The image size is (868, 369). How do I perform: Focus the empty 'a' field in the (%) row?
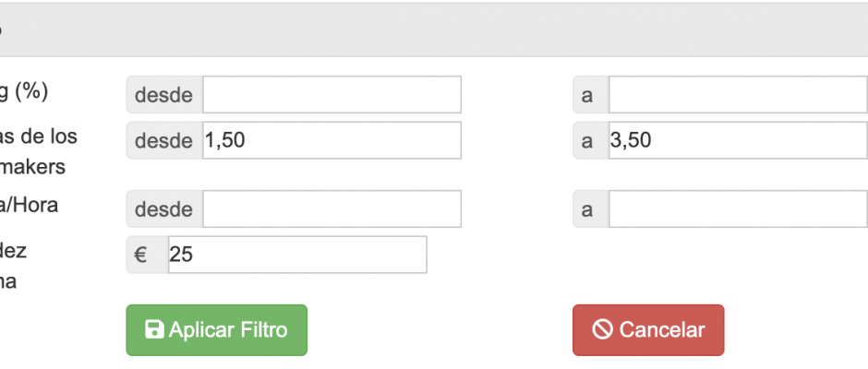[x=738, y=95]
